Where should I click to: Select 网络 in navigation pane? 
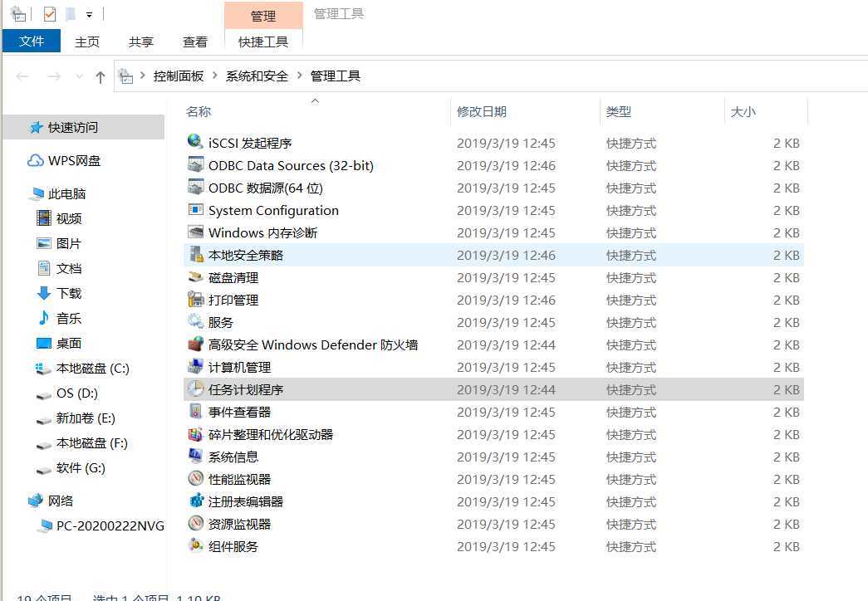point(60,501)
